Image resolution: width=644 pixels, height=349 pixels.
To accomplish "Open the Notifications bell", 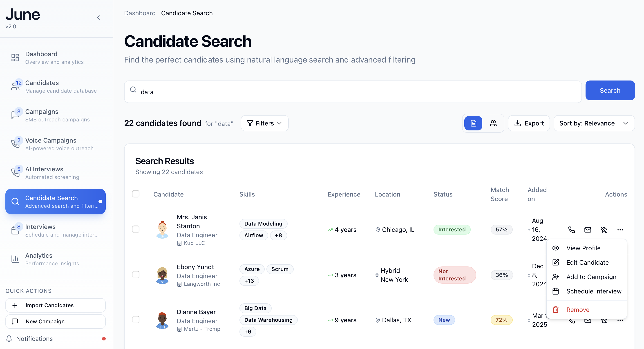I will tap(9, 338).
